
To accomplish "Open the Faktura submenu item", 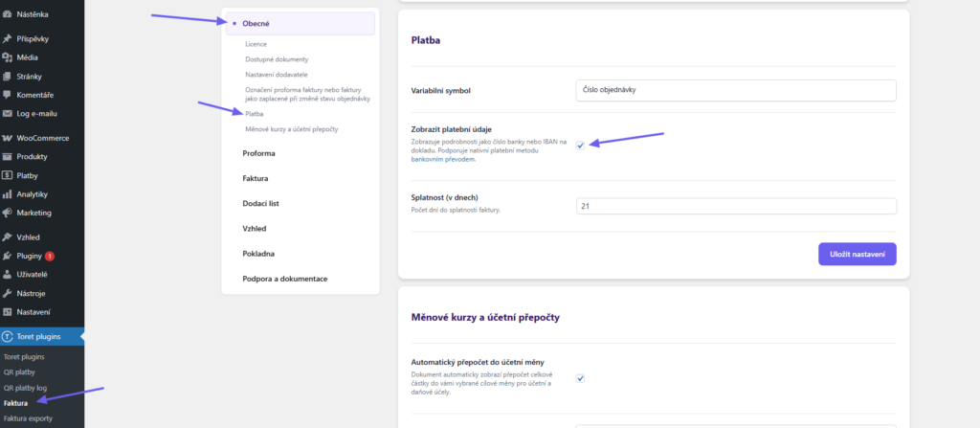I will pyautogui.click(x=15, y=403).
